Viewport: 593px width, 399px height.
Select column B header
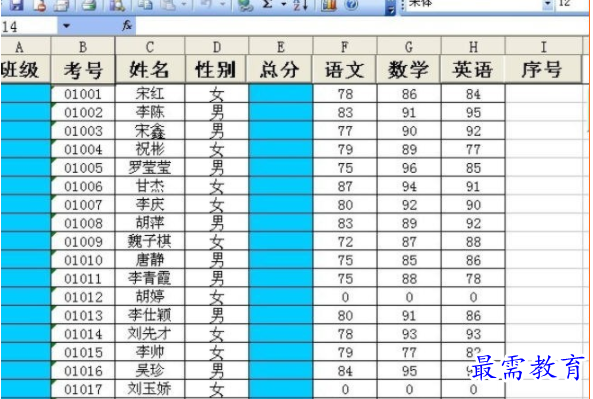point(83,47)
